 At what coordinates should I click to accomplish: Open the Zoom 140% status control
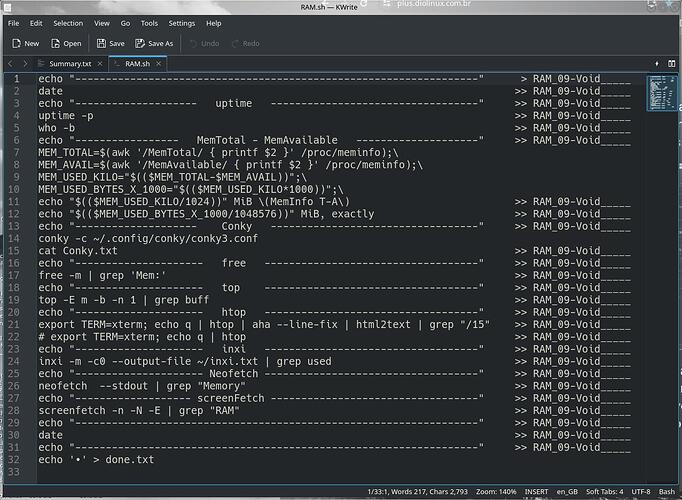(x=496, y=492)
